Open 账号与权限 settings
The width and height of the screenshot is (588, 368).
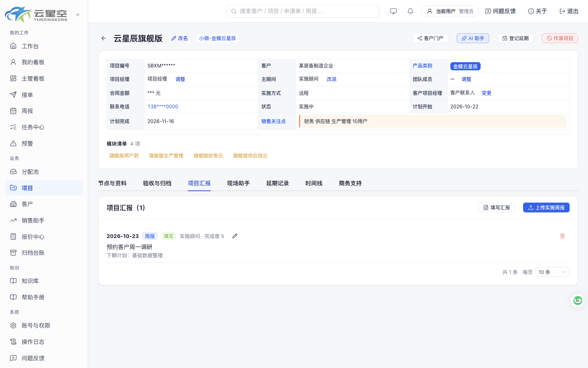[x=44, y=325]
